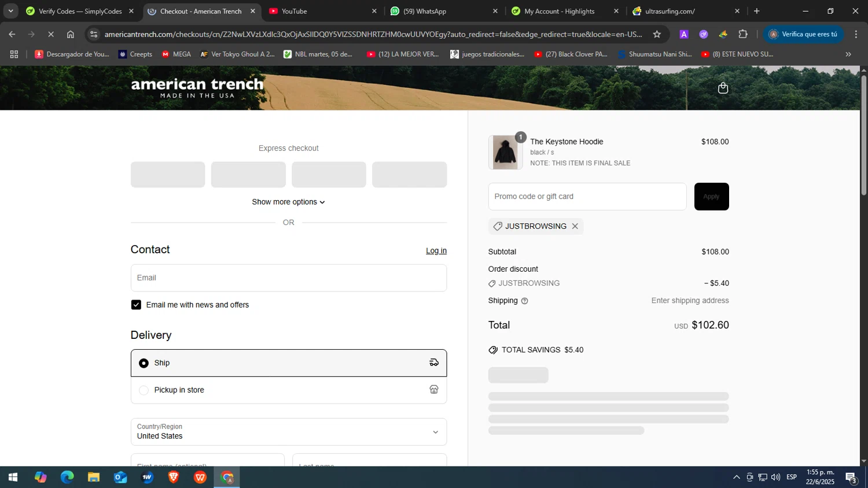Click the address bar URL
Viewport: 868px width, 488px height.
coord(373,34)
